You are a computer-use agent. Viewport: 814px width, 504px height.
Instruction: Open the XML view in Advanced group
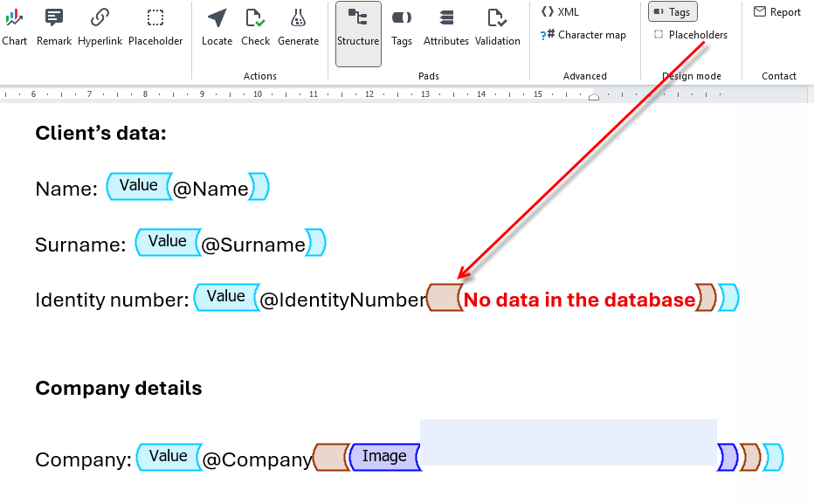(x=560, y=12)
